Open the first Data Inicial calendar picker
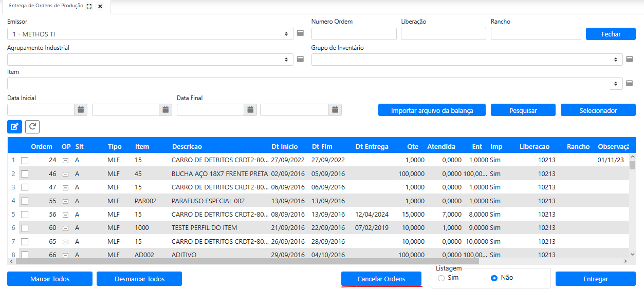Viewport: 644px width, 290px height. [81, 110]
